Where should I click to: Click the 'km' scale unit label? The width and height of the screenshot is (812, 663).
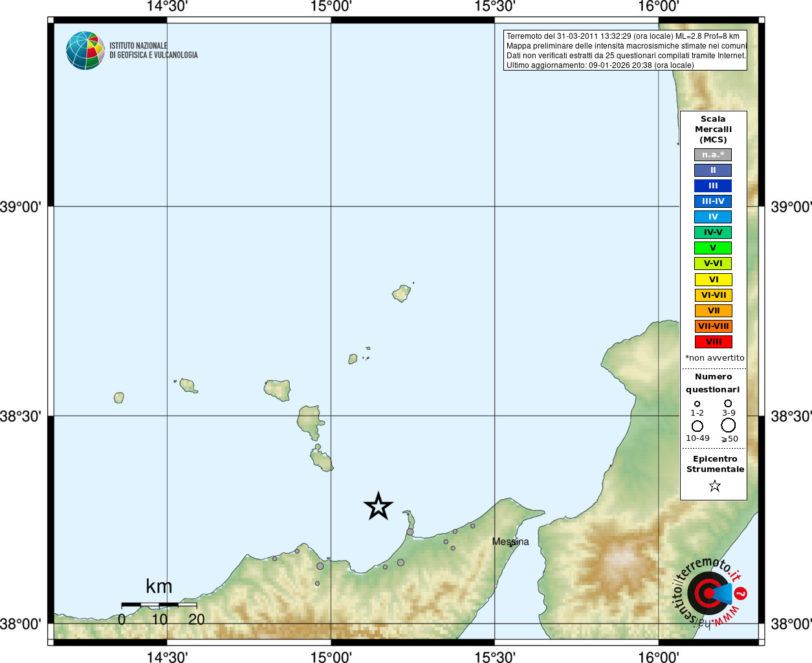159,587
